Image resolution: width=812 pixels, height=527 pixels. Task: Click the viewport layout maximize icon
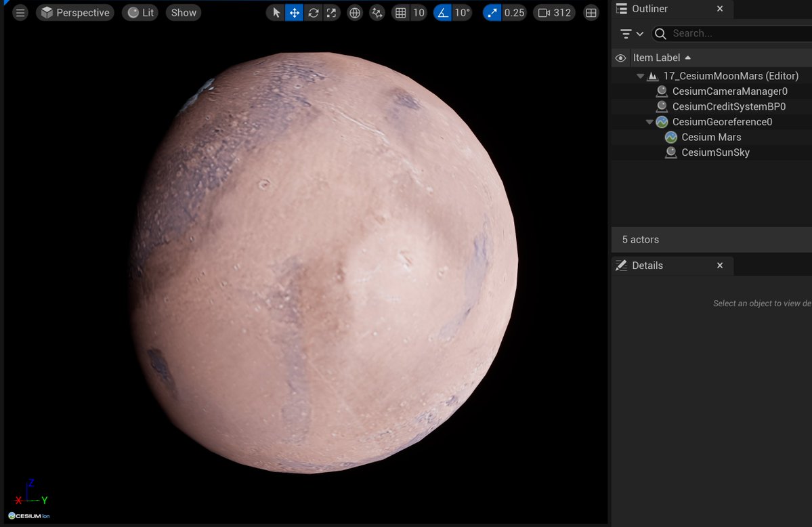point(591,12)
